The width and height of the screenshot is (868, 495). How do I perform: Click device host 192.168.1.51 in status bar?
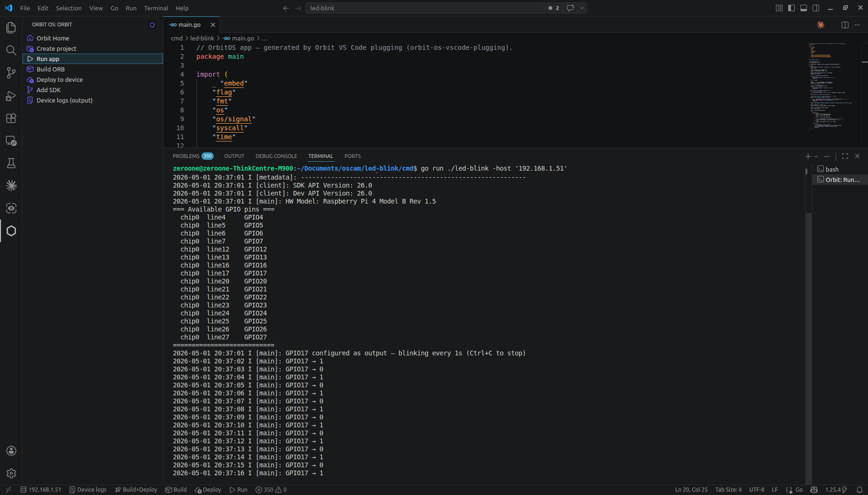coord(40,490)
